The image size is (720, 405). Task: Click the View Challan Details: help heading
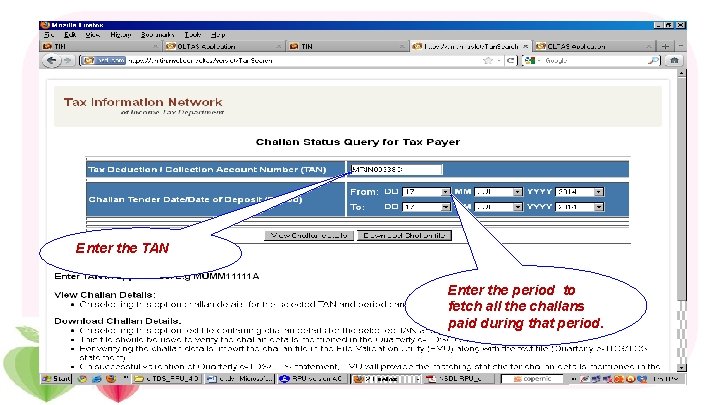tap(105, 294)
